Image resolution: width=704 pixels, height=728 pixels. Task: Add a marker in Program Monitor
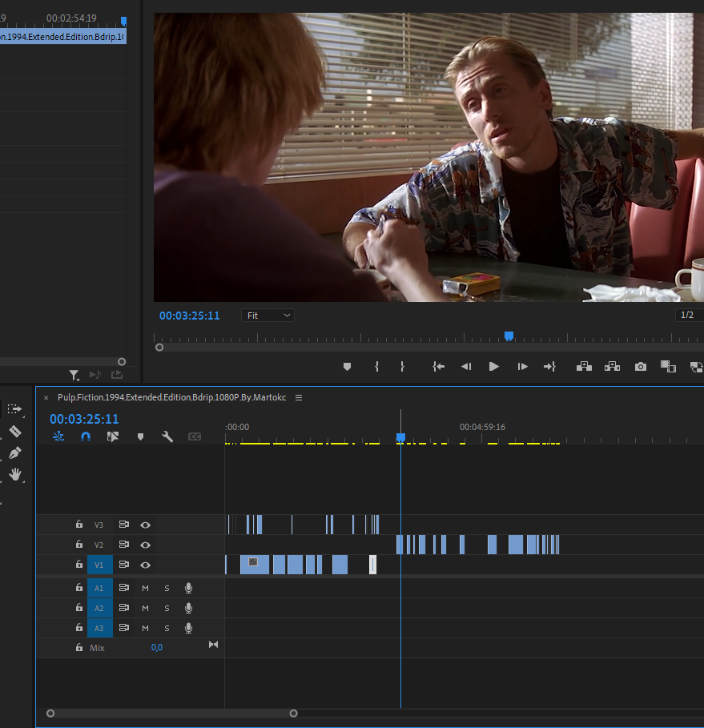(347, 367)
